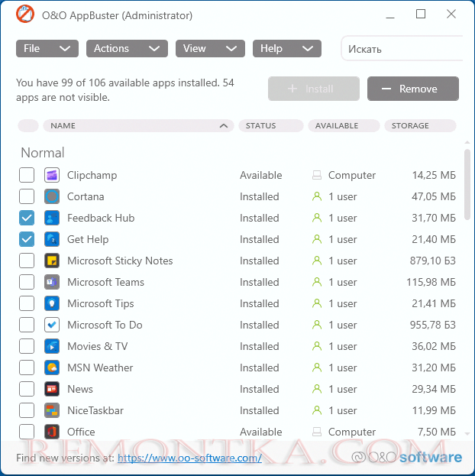
Task: Check the NiceTaskbar checkbox
Action: pos(27,410)
